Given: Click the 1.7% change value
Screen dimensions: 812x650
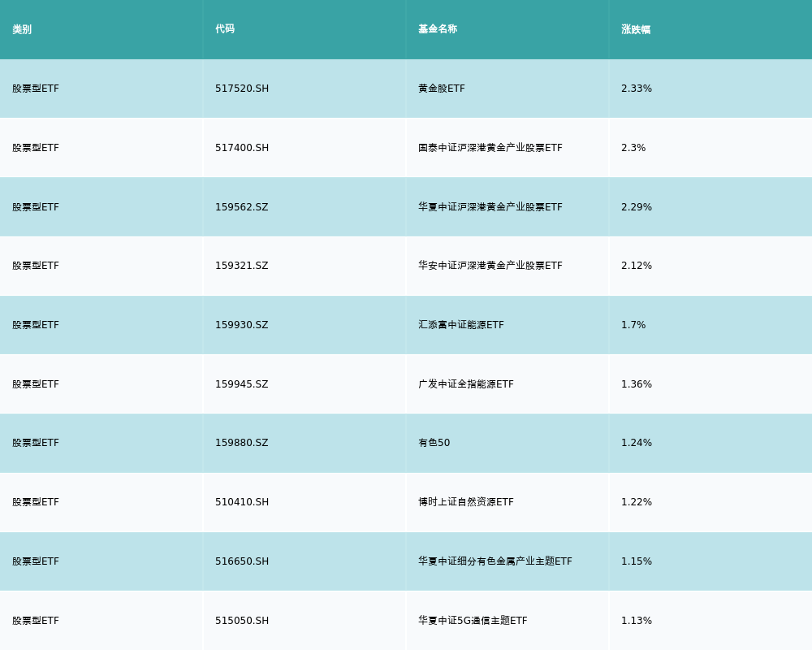Looking at the screenshot, I should (633, 325).
